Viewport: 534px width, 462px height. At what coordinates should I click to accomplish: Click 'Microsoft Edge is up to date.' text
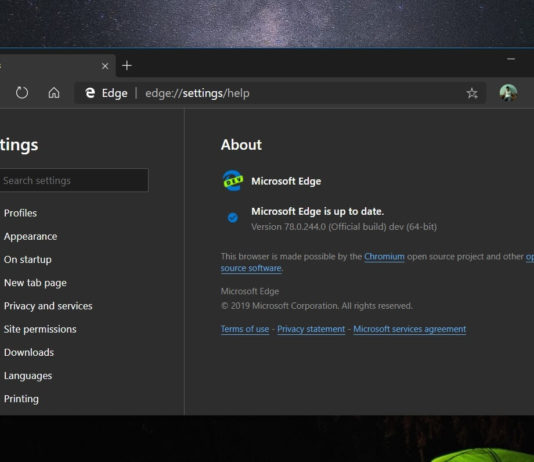click(317, 211)
